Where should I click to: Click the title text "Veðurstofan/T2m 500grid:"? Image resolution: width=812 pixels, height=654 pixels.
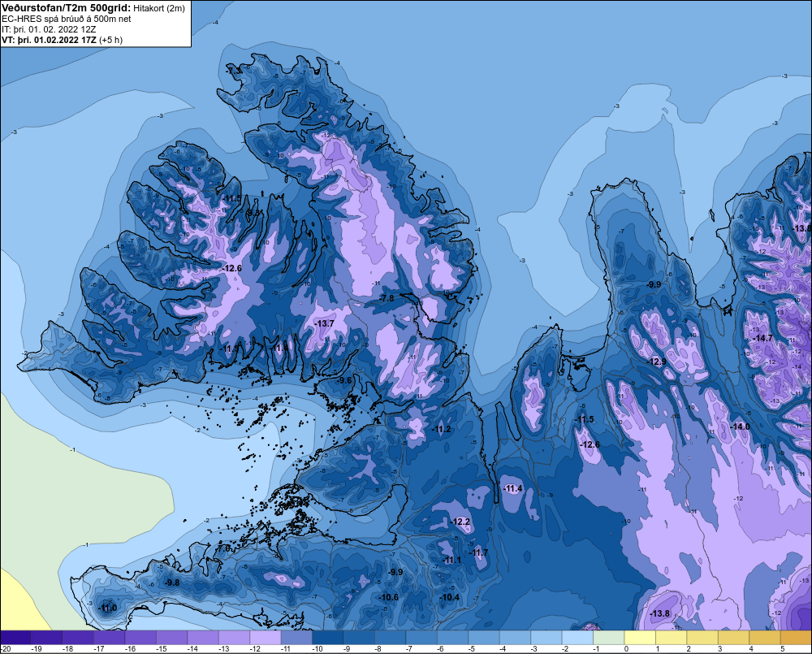click(66, 8)
